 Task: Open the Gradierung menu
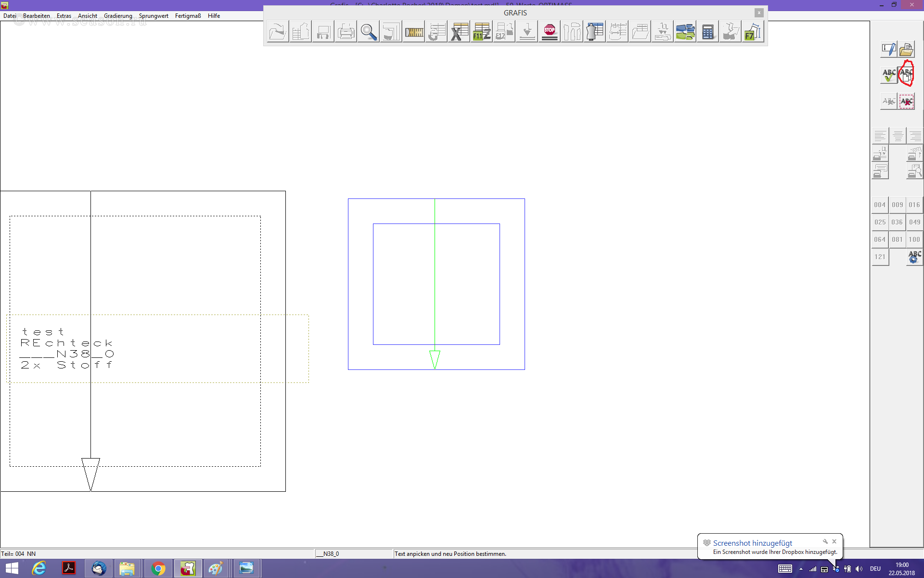click(118, 16)
